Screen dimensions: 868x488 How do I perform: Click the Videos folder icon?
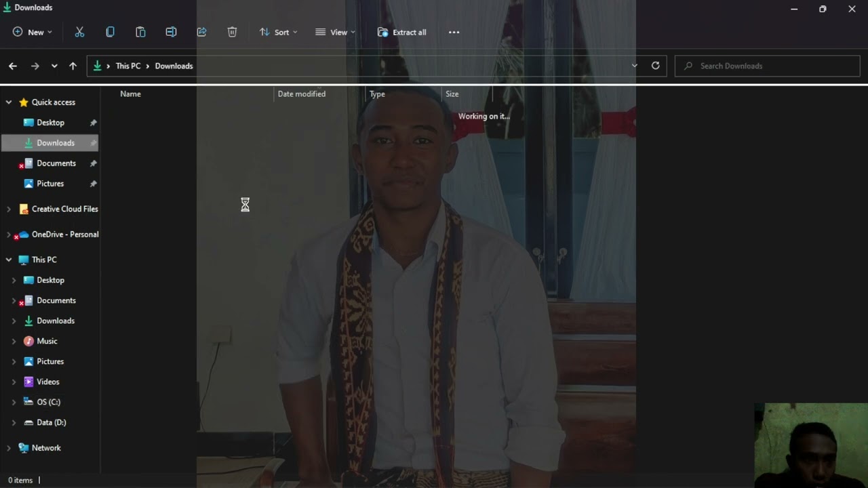pyautogui.click(x=28, y=382)
